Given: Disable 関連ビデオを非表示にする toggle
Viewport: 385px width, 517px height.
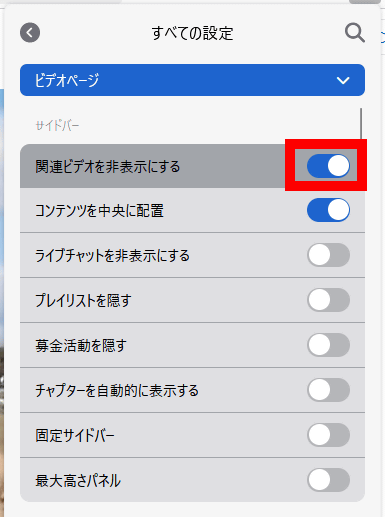Looking at the screenshot, I should point(328,166).
